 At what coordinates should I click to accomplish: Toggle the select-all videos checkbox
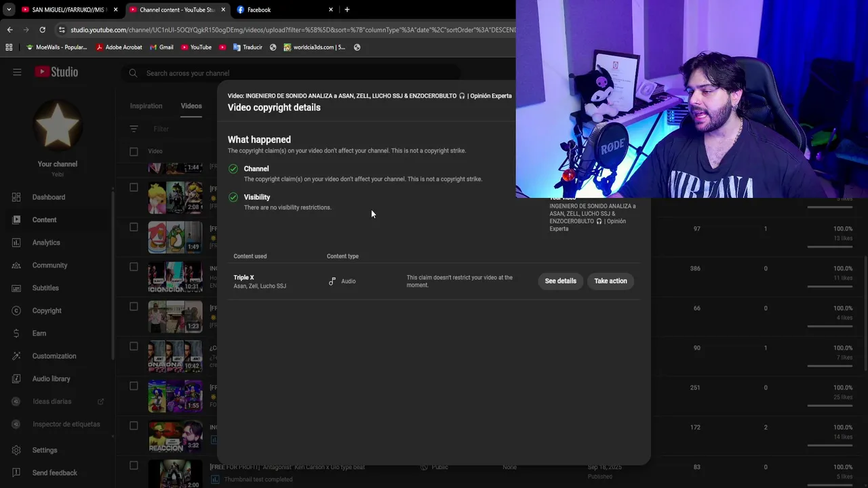click(134, 152)
